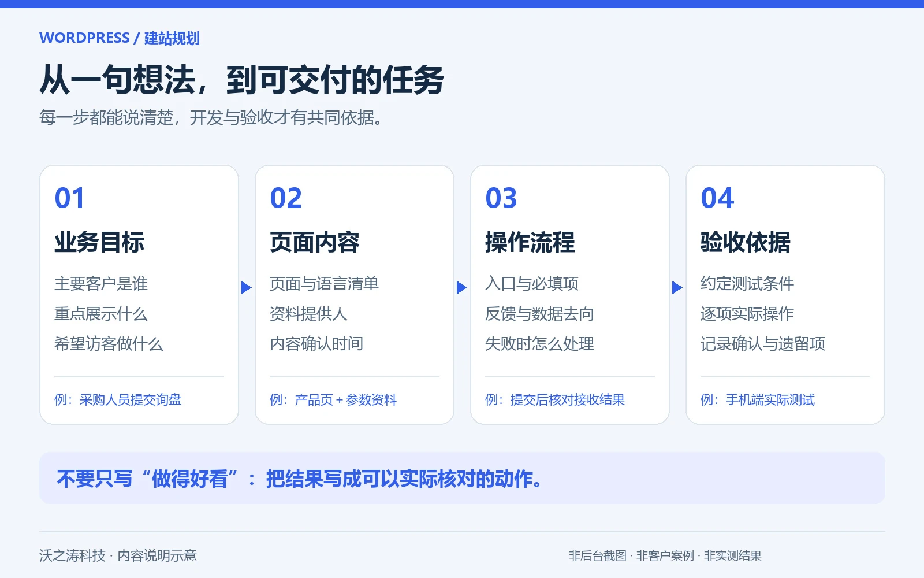
Task: Click the blue arrow after 操作流程 card
Action: click(x=677, y=287)
